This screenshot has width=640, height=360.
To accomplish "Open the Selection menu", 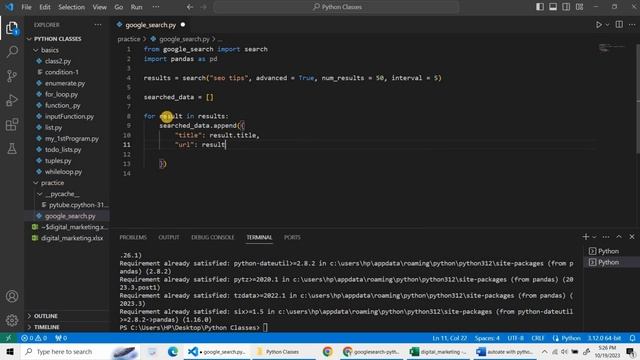I will pyautogui.click(x=71, y=7).
